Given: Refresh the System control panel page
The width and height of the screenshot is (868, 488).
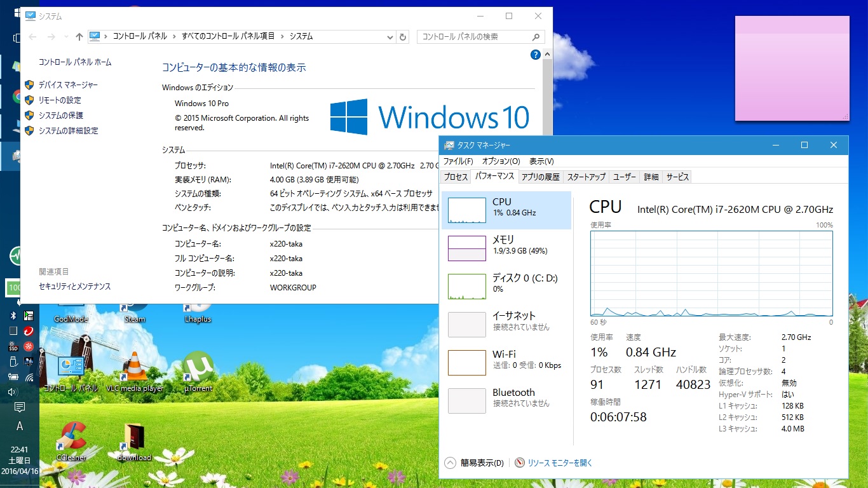Looking at the screenshot, I should click(402, 37).
